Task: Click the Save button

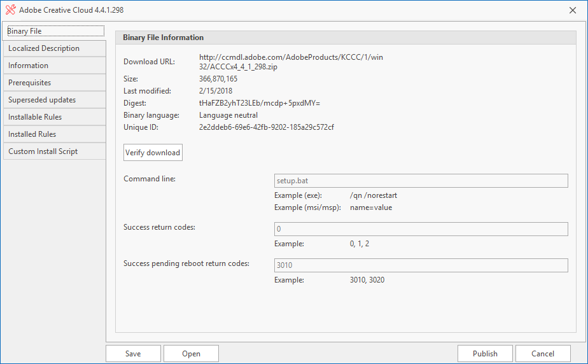Action: (133, 354)
